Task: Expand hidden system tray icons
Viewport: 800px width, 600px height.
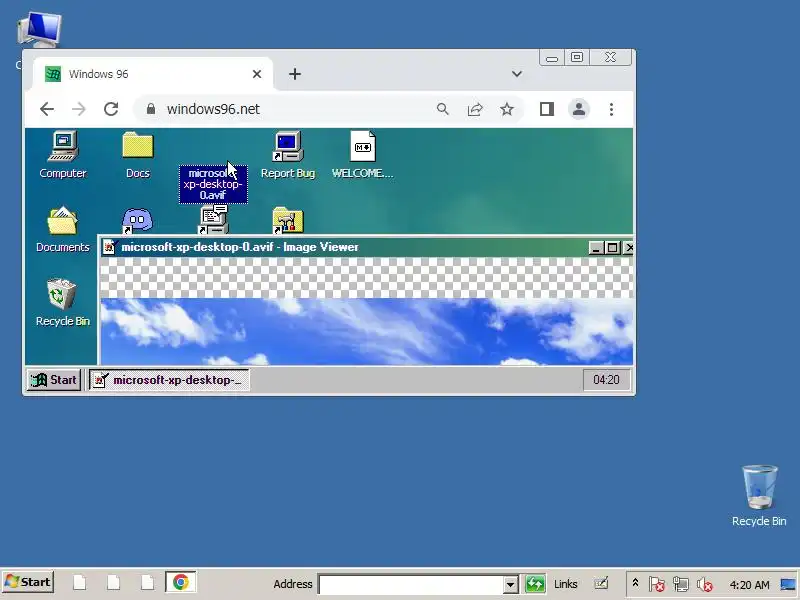Action: tap(635, 583)
